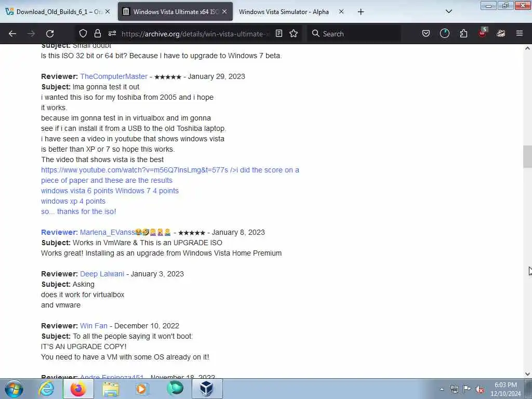The height and width of the screenshot is (399, 532).
Task: Open Win Fan reviewer profile
Action: point(94,326)
